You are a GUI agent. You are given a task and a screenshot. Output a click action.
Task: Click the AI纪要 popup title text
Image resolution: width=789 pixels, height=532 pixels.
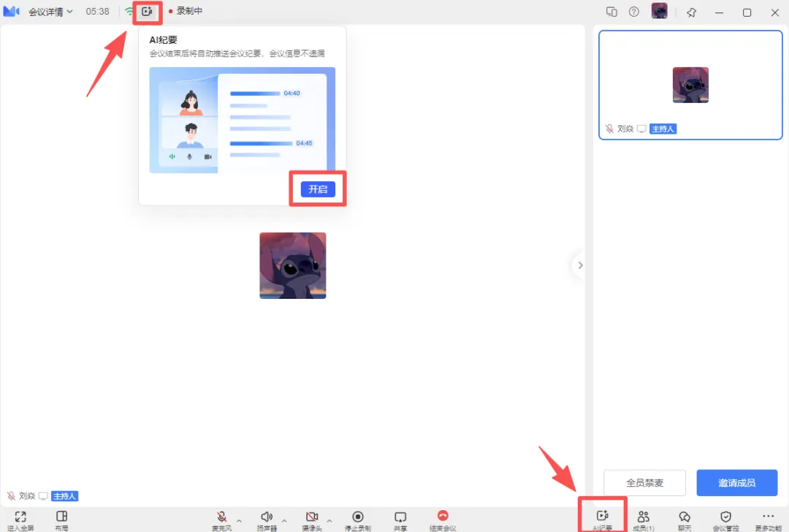164,39
